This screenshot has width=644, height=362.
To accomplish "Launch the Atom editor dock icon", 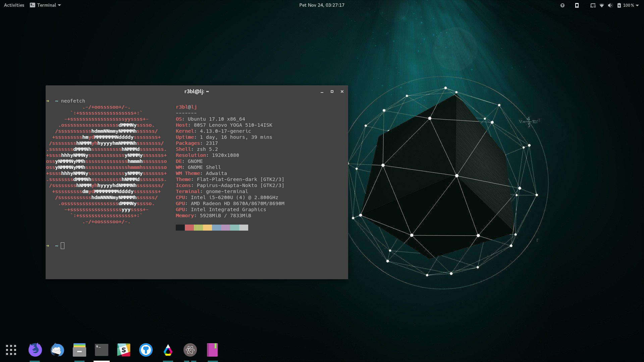I will pyautogui.click(x=190, y=350).
